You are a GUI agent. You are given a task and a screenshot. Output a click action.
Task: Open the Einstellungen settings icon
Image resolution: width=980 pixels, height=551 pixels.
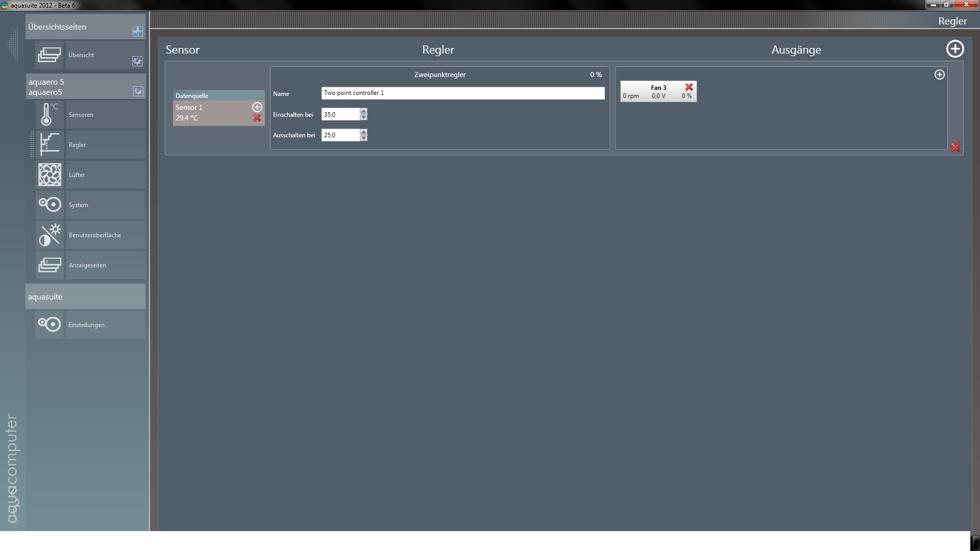pyautogui.click(x=50, y=324)
